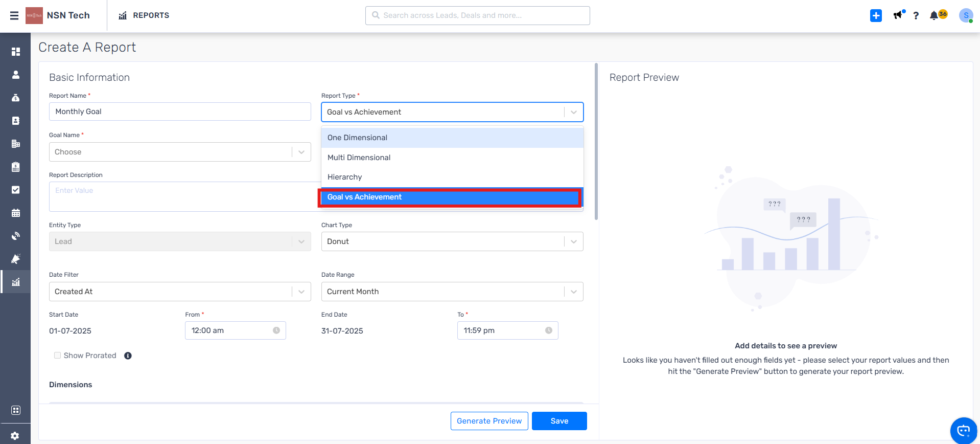This screenshot has width=980, height=444.
Task: Open the Date Range Current Month dropdown
Action: (452, 292)
